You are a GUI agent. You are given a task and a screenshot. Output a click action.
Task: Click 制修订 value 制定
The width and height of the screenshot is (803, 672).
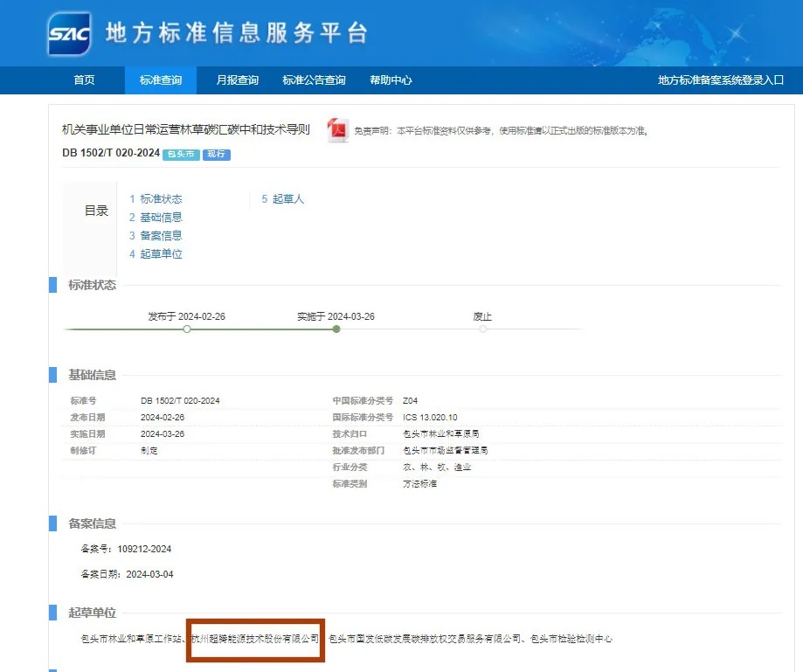149,451
